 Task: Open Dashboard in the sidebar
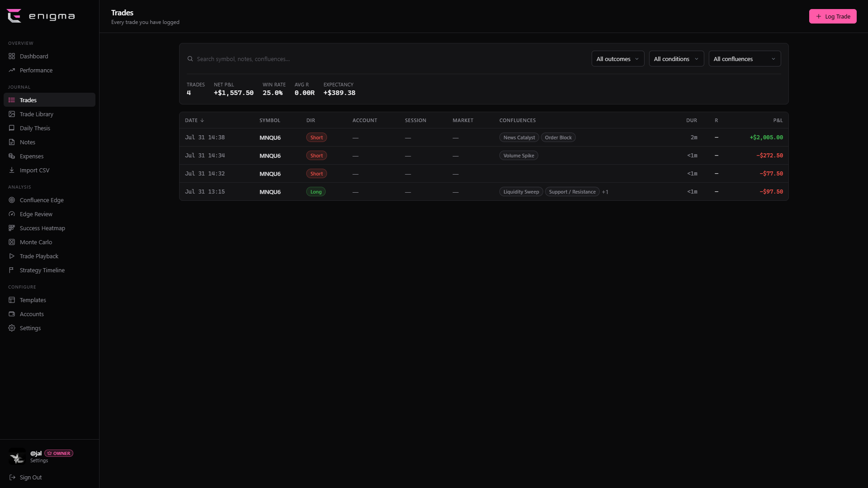pyautogui.click(x=49, y=56)
